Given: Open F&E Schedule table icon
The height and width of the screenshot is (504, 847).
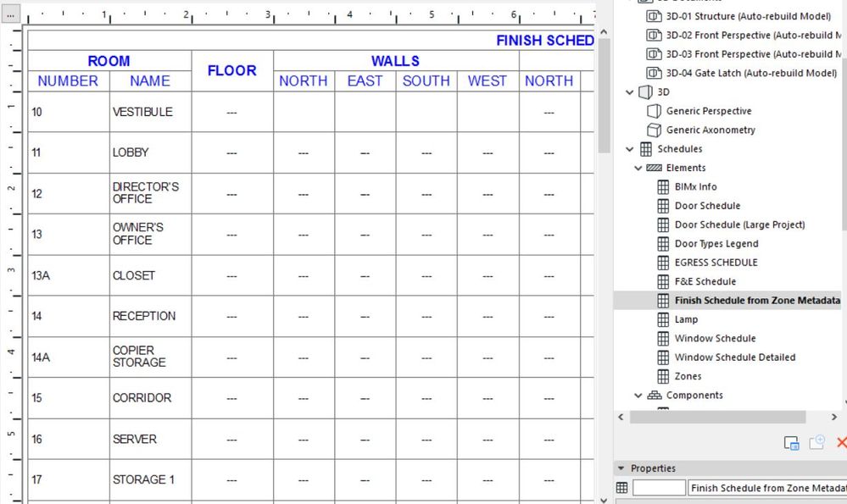Looking at the screenshot, I should click(x=663, y=282).
